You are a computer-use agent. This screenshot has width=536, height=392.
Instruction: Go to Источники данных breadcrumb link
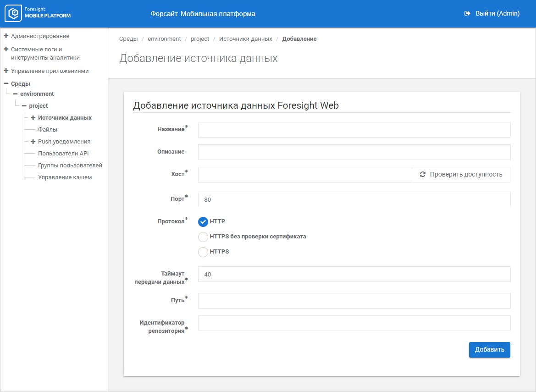coord(245,39)
